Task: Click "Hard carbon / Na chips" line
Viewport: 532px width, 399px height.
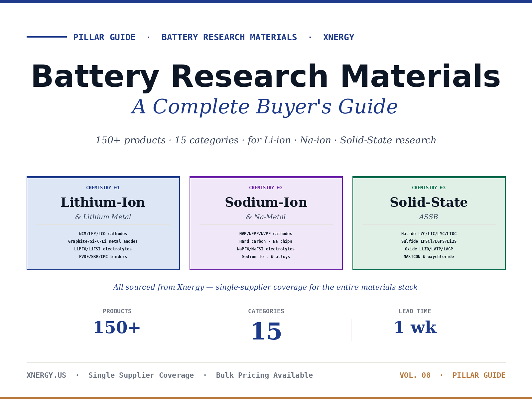Action: 266,241
